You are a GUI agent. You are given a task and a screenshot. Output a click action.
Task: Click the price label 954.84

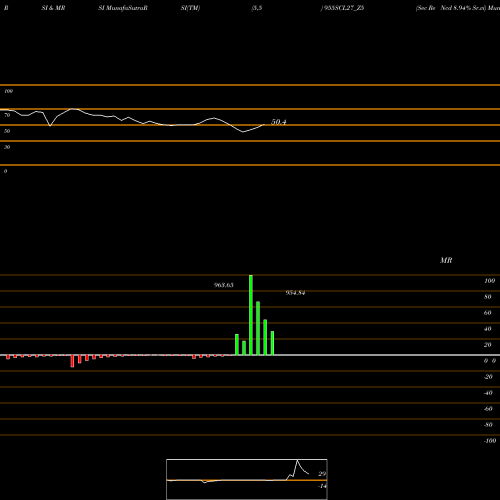295,293
